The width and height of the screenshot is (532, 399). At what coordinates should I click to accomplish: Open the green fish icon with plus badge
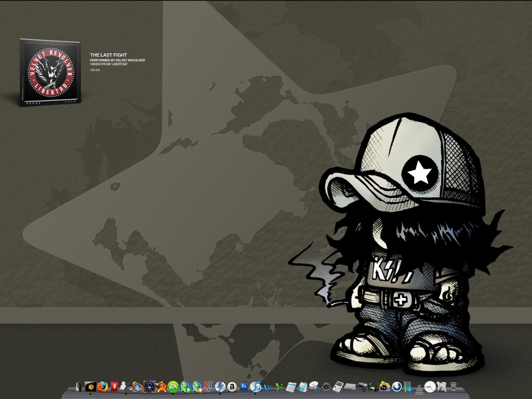(197, 387)
